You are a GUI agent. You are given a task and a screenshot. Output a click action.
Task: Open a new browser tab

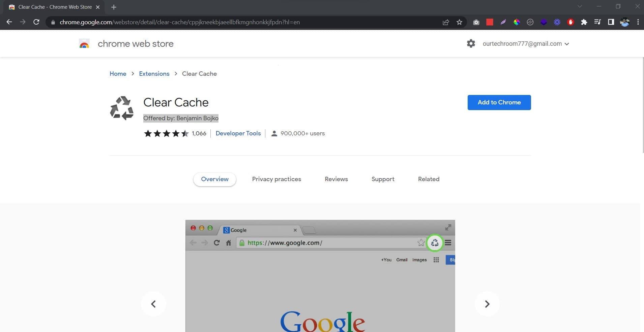pyautogui.click(x=114, y=7)
